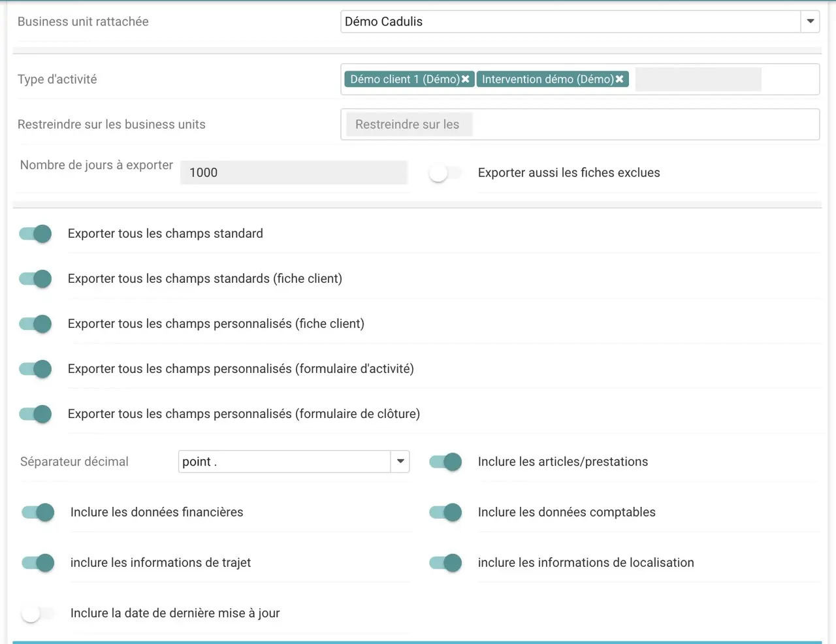
Task: Turn off inclure les informations de localisation
Action: (x=445, y=562)
